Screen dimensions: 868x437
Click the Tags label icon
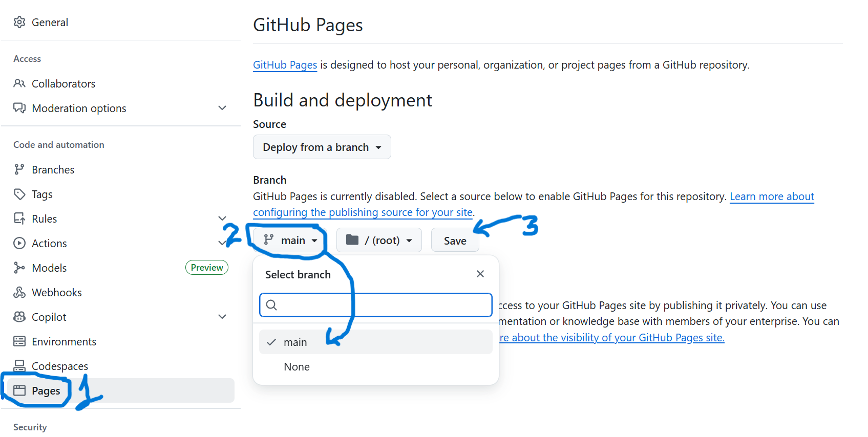(19, 194)
